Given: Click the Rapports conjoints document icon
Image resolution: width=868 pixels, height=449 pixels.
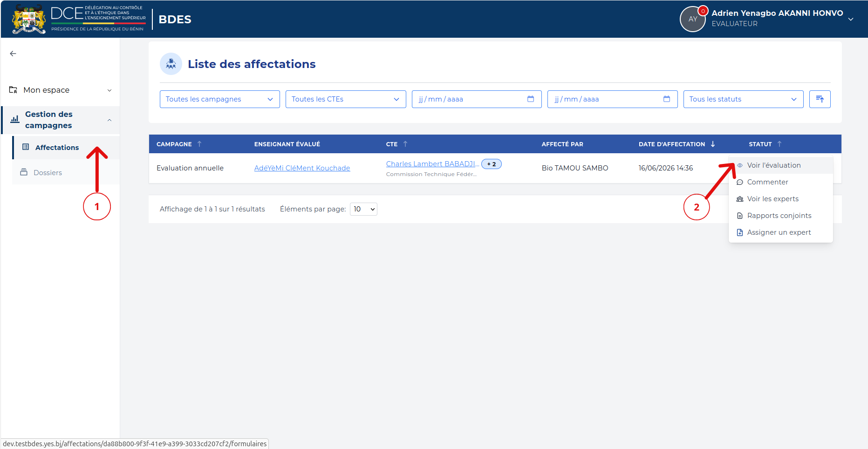Looking at the screenshot, I should click(x=740, y=216).
